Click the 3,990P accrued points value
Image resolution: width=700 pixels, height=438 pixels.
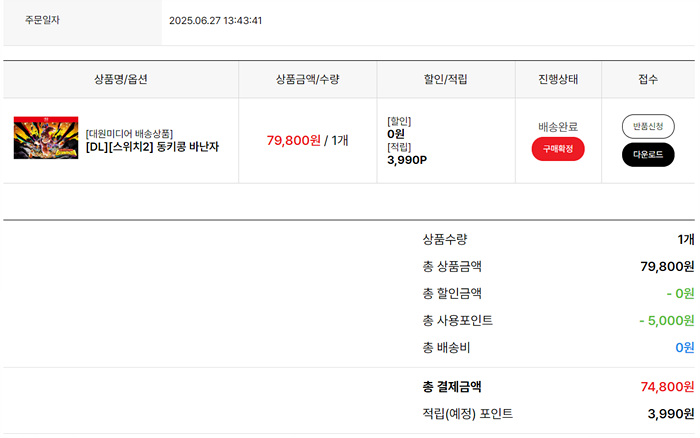[407, 160]
